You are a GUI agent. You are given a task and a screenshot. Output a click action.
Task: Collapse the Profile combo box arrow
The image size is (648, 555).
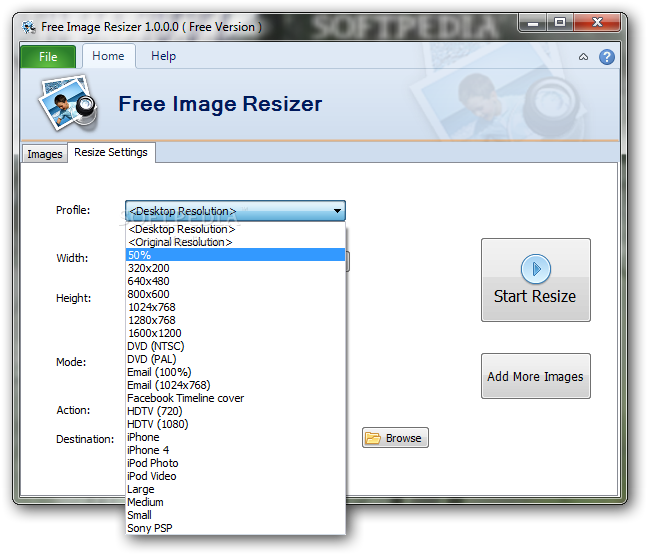coord(337,211)
